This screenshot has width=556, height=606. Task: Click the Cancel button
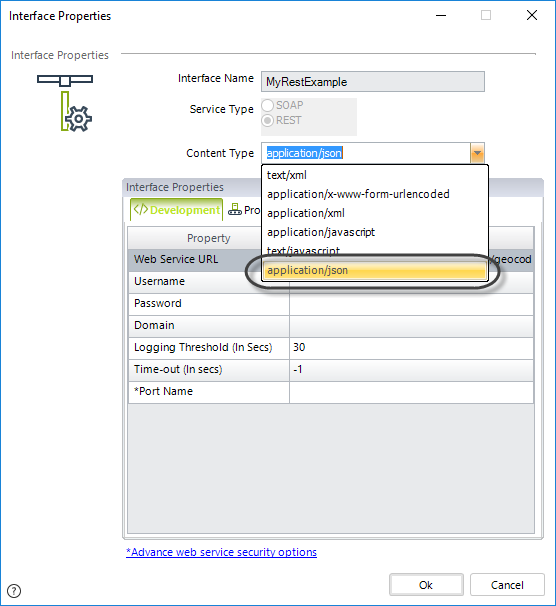pyautogui.click(x=507, y=585)
